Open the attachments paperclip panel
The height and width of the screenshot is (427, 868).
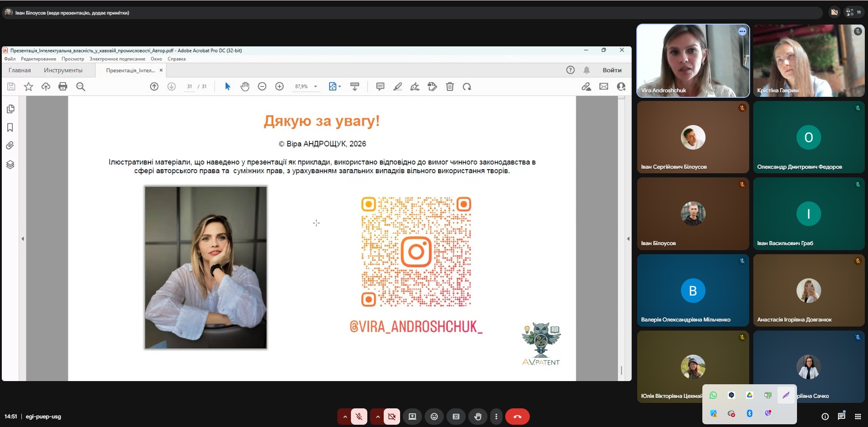coord(10,146)
